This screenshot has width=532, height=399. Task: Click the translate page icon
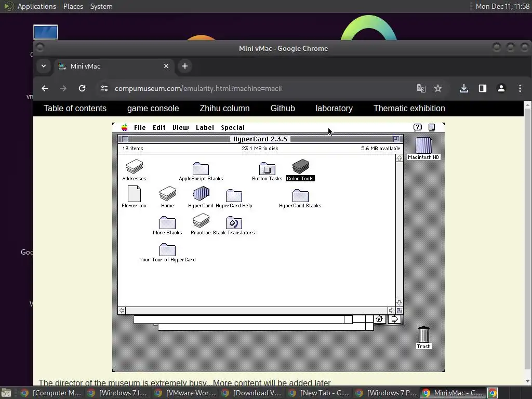tap(421, 88)
